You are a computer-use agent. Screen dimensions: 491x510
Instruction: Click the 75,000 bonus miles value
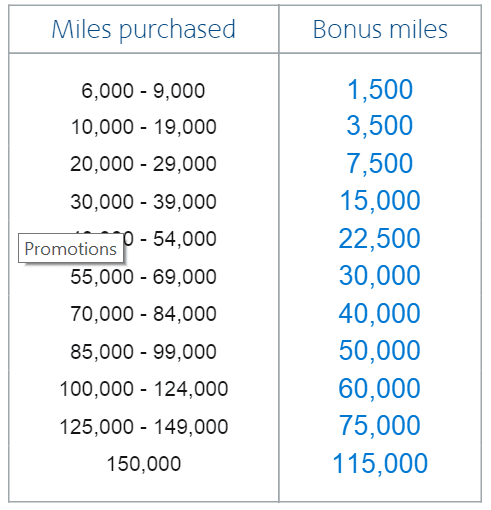(380, 425)
